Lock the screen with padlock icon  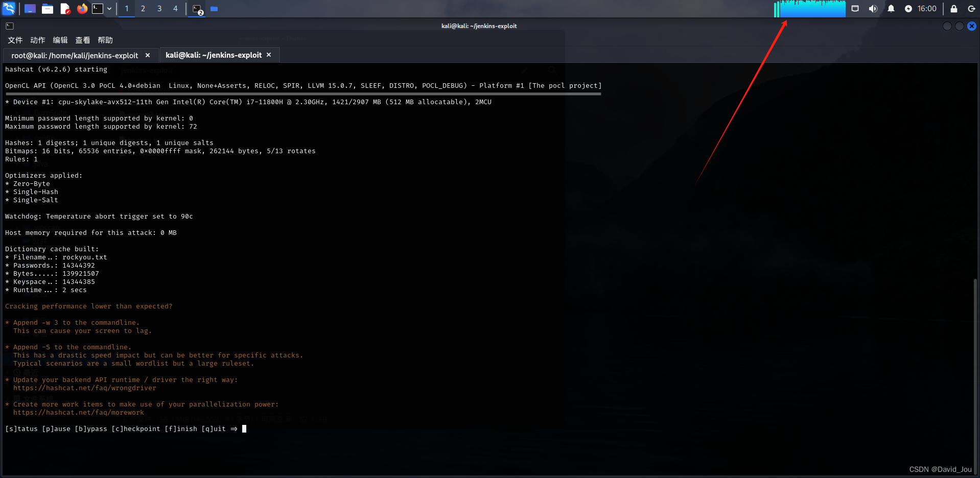tap(953, 9)
